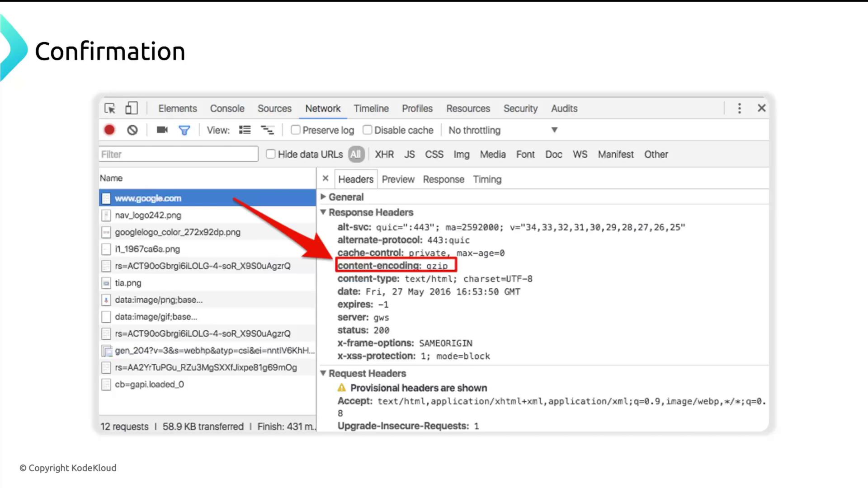868x488 pixels.
Task: Click into the Filter text field
Action: [x=179, y=154]
